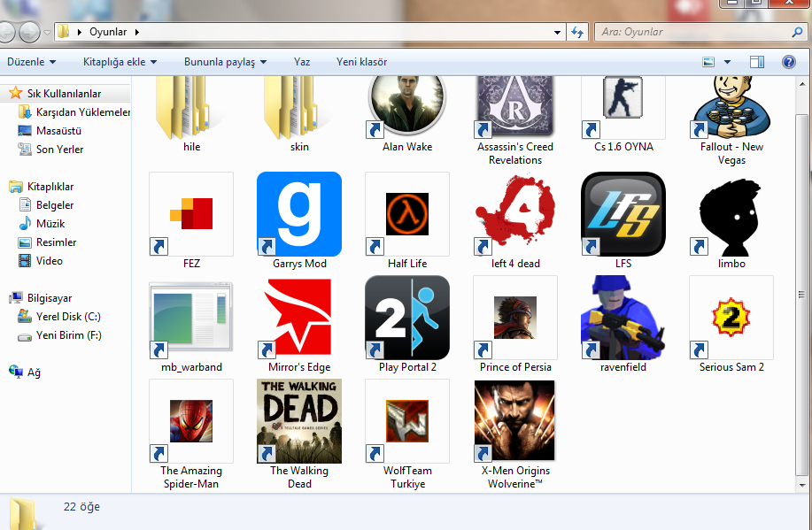Screen dimensions: 812x530
Task: Select the Half Life shortcut
Action: [x=407, y=220]
